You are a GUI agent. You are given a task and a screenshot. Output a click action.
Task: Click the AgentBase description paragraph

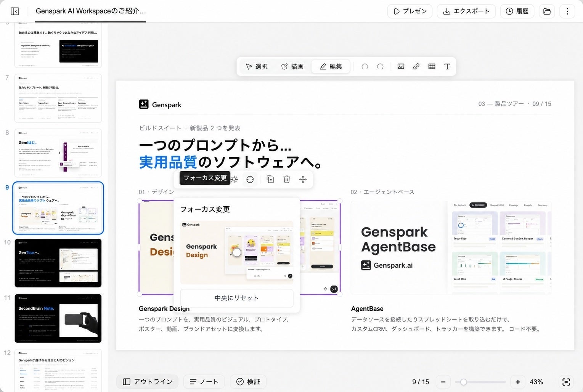(x=445, y=324)
